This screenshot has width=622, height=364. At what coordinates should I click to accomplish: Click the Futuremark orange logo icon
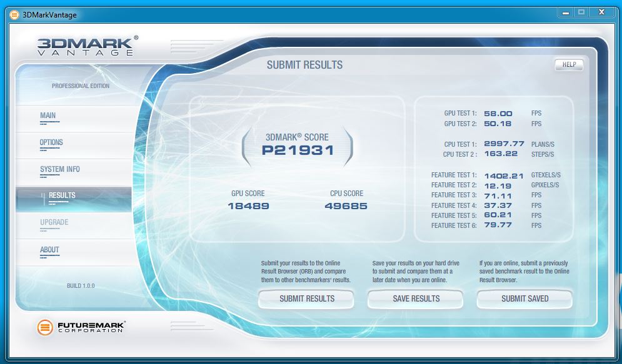click(45, 328)
